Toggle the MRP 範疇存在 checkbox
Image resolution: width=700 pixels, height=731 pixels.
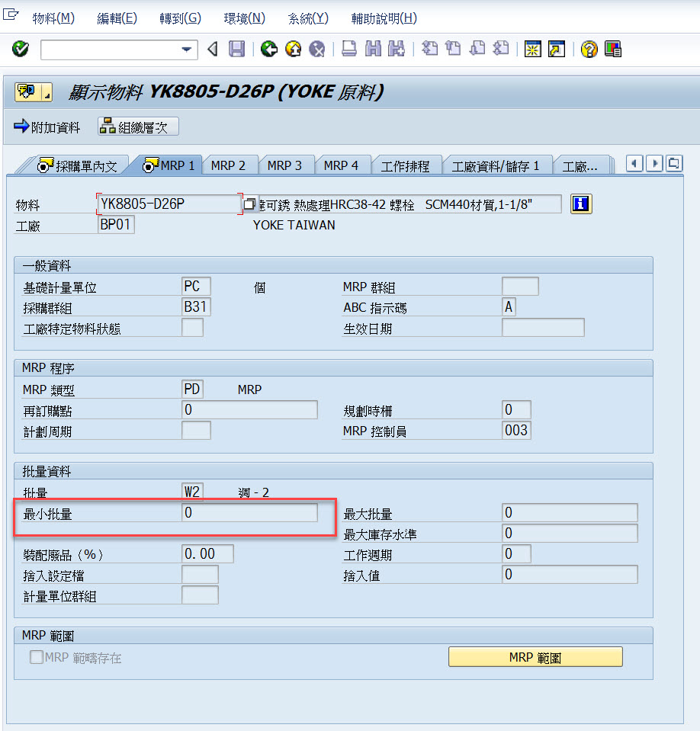36,657
